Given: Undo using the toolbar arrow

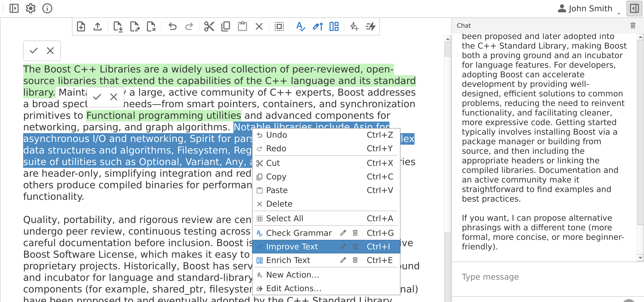Looking at the screenshot, I should coord(173,26).
